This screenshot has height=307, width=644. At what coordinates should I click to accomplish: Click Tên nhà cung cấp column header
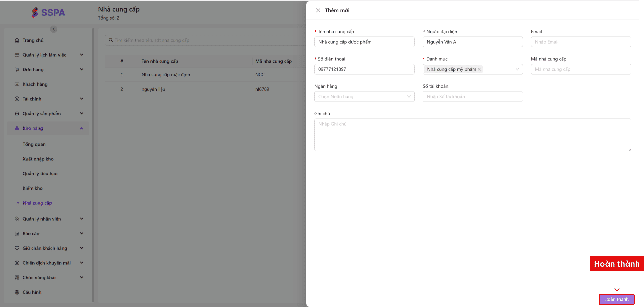pos(160,61)
